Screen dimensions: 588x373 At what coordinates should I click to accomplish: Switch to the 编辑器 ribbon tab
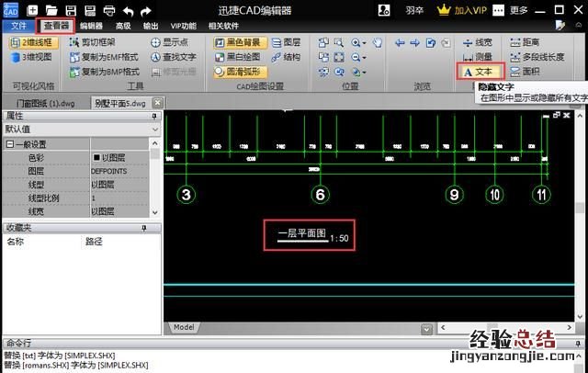click(90, 27)
